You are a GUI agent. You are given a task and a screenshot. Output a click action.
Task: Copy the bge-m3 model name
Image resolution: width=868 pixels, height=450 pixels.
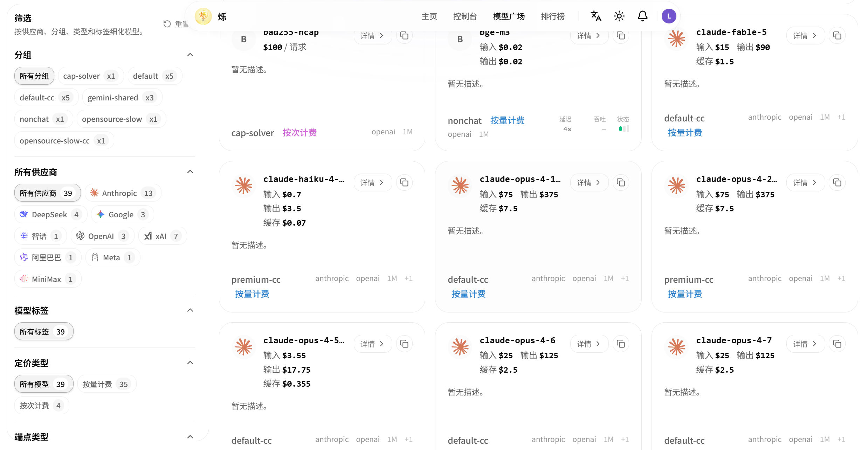pos(621,35)
